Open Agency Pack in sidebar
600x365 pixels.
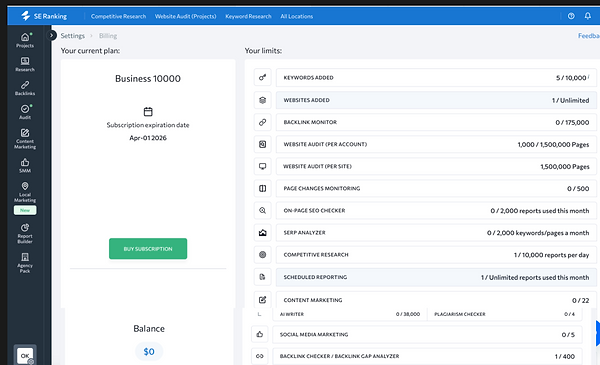pos(25,263)
